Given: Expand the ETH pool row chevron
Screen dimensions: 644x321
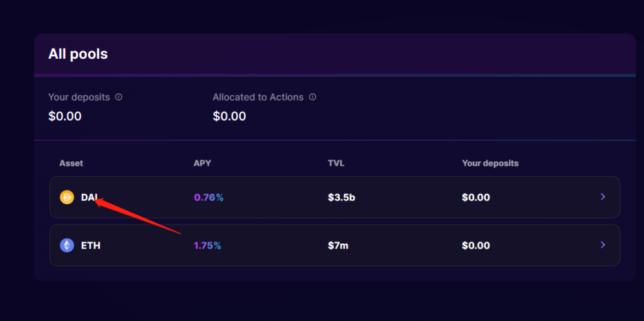Looking at the screenshot, I should coord(603,245).
